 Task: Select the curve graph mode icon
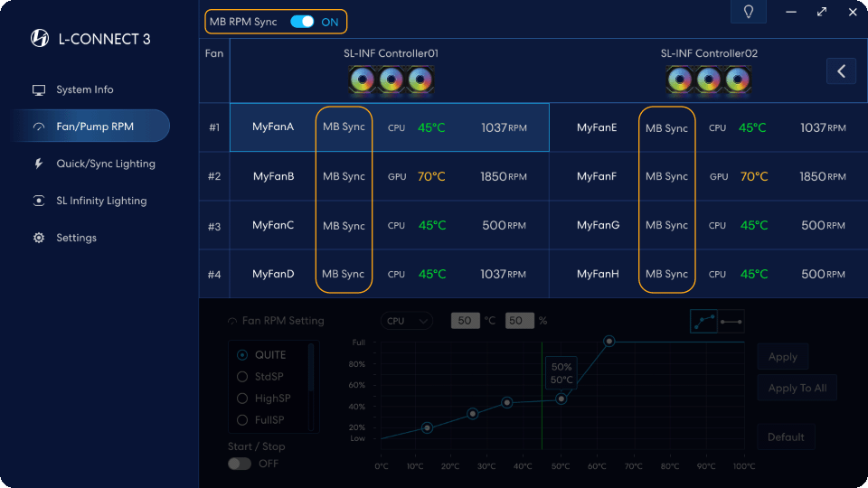pyautogui.click(x=703, y=321)
